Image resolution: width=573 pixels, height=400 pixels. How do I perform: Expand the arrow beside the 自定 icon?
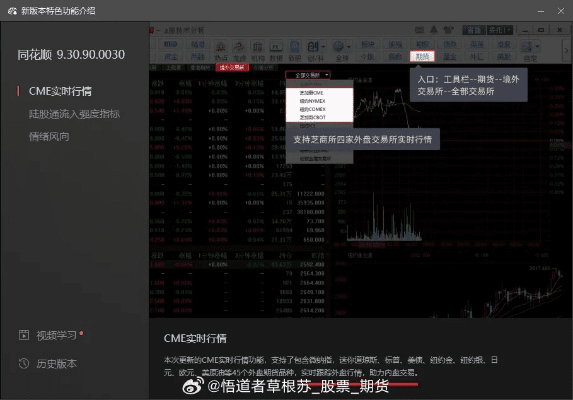538,47
